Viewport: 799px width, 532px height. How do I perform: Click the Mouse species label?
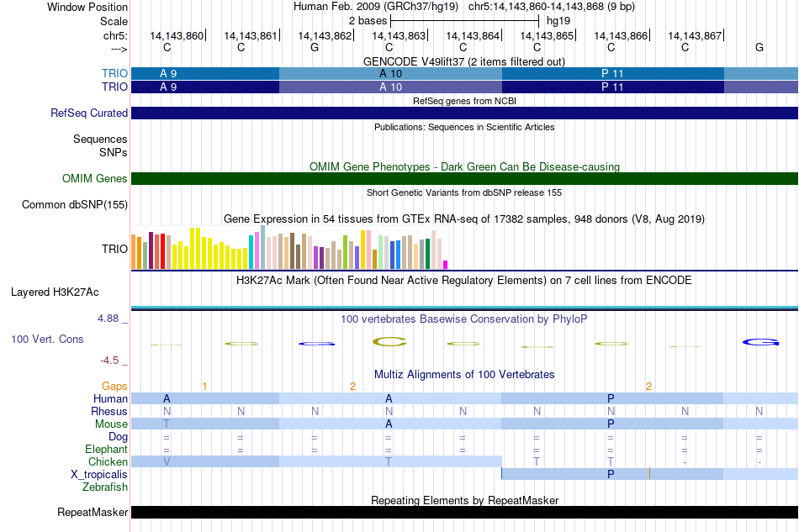click(x=111, y=424)
